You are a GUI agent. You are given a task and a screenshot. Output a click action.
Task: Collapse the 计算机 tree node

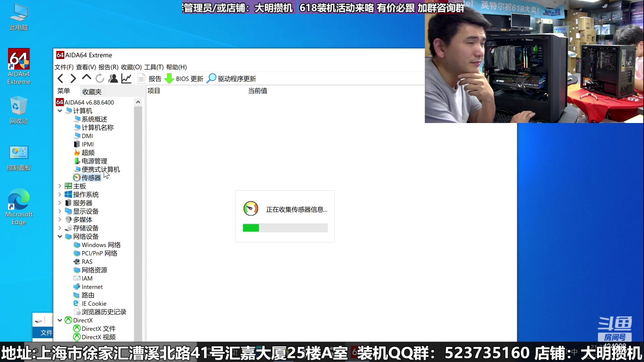[60, 111]
